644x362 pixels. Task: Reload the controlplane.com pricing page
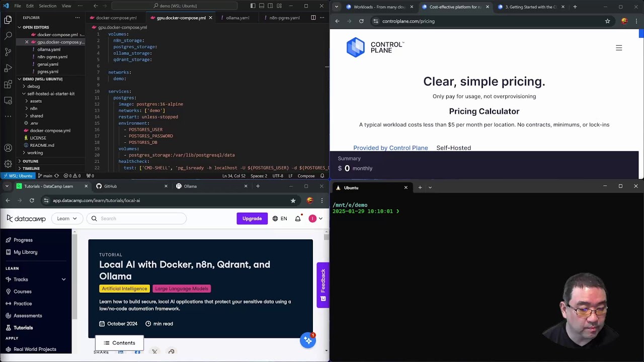point(361,21)
